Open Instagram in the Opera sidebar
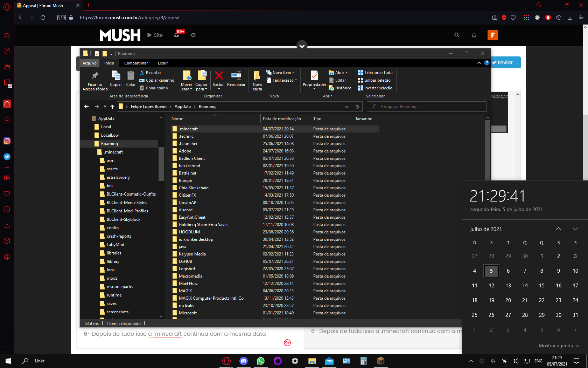The image size is (588, 368). (x=7, y=141)
